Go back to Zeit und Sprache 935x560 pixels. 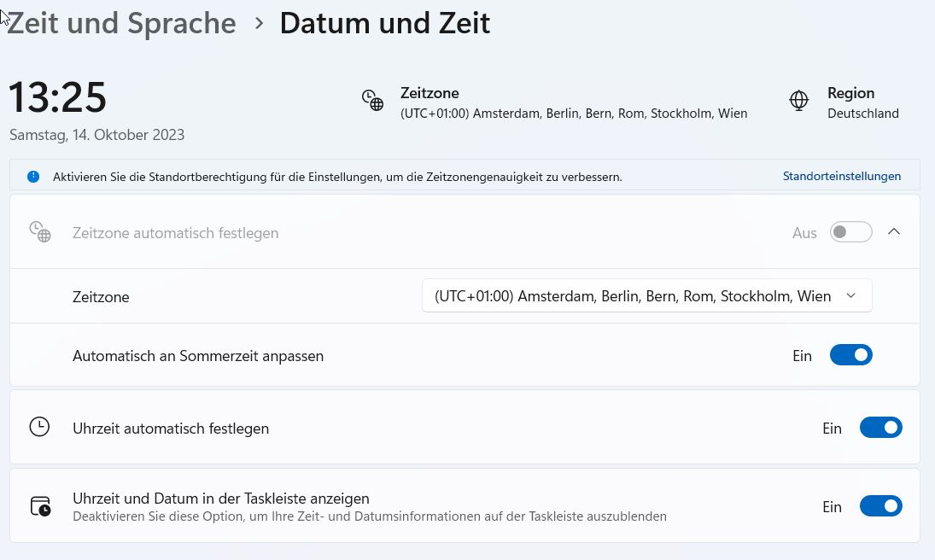[x=121, y=24]
